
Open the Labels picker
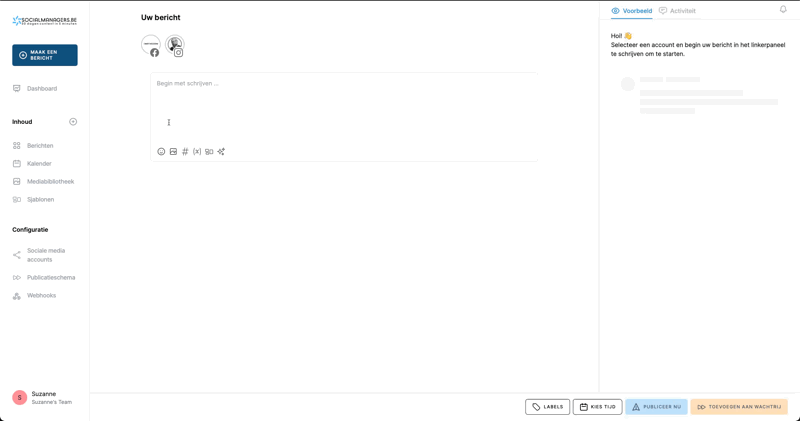[547, 407]
